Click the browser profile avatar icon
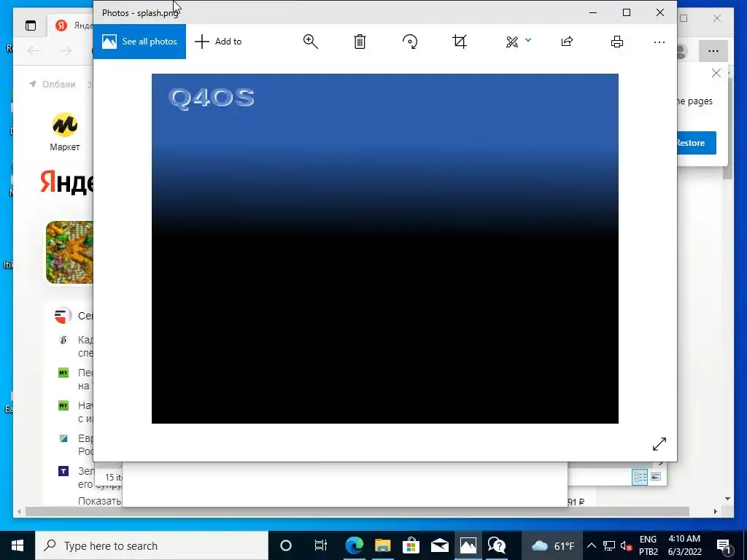The image size is (747, 560). point(682,51)
